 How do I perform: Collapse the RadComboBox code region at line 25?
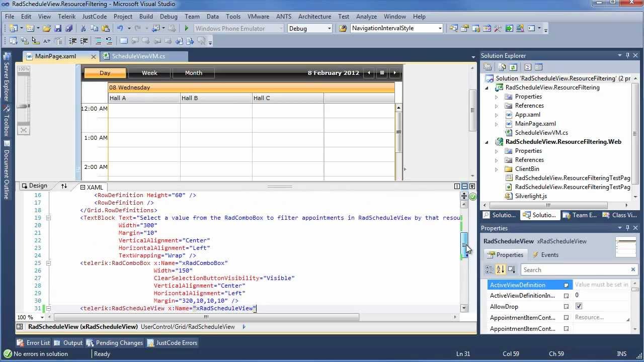coord(48,263)
